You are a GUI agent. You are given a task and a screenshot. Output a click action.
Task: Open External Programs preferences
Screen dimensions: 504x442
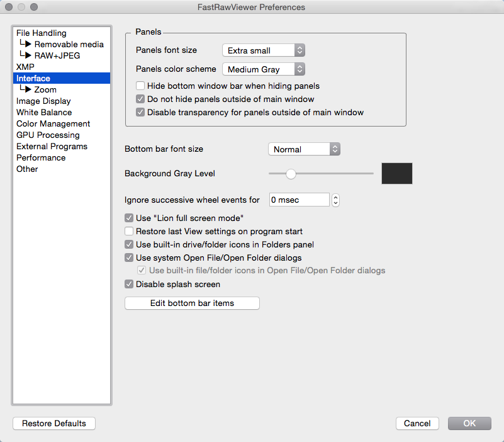pos(62,146)
